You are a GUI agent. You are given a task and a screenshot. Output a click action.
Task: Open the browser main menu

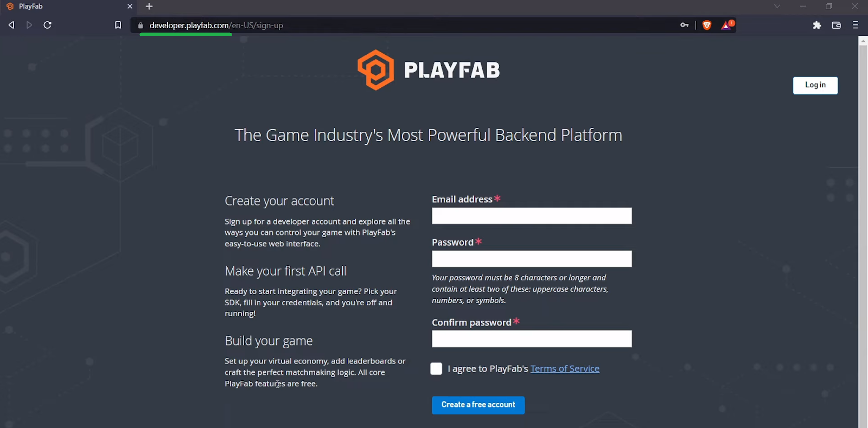856,25
